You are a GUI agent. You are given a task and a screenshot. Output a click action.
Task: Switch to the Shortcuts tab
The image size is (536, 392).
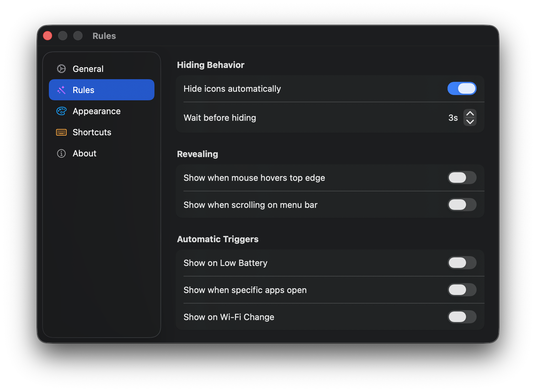coord(92,132)
